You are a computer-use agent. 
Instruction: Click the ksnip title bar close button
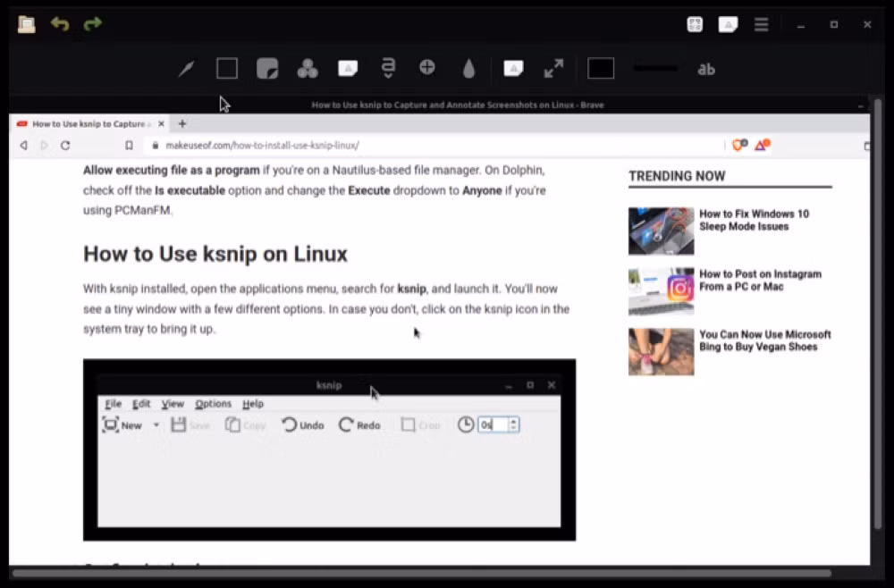[552, 385]
